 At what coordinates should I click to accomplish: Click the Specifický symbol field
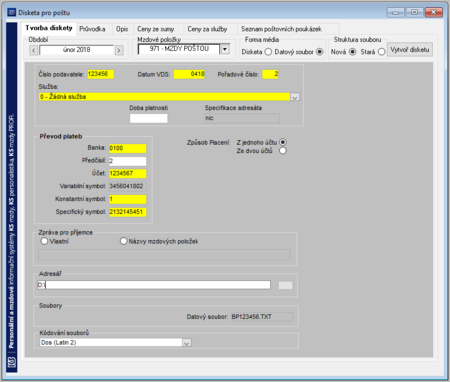(x=128, y=212)
